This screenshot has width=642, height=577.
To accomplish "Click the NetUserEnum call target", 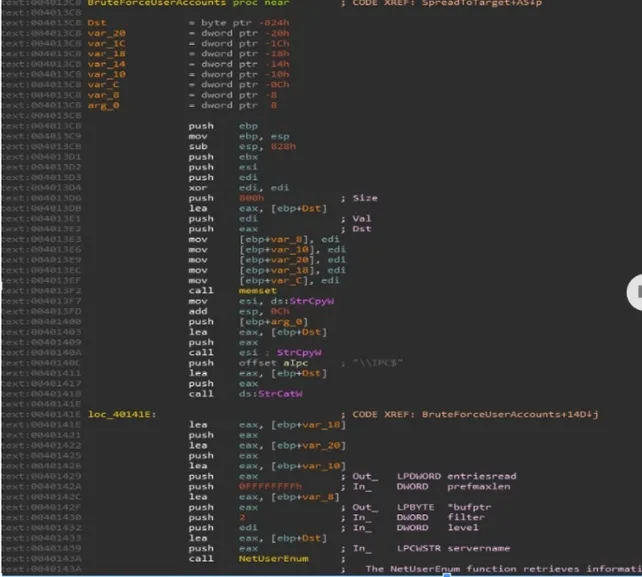I will point(274,559).
